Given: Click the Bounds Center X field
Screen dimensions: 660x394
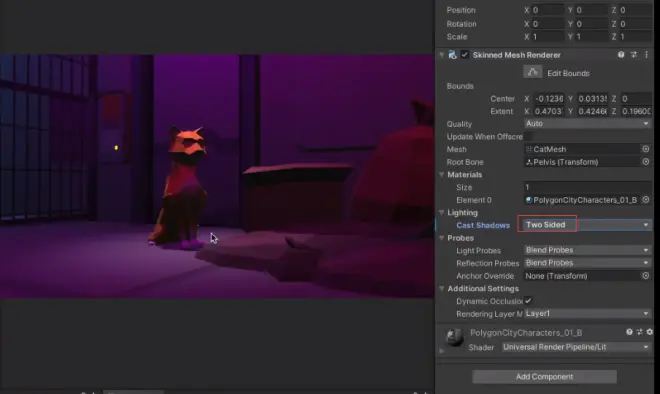Looking at the screenshot, I should (x=548, y=98).
